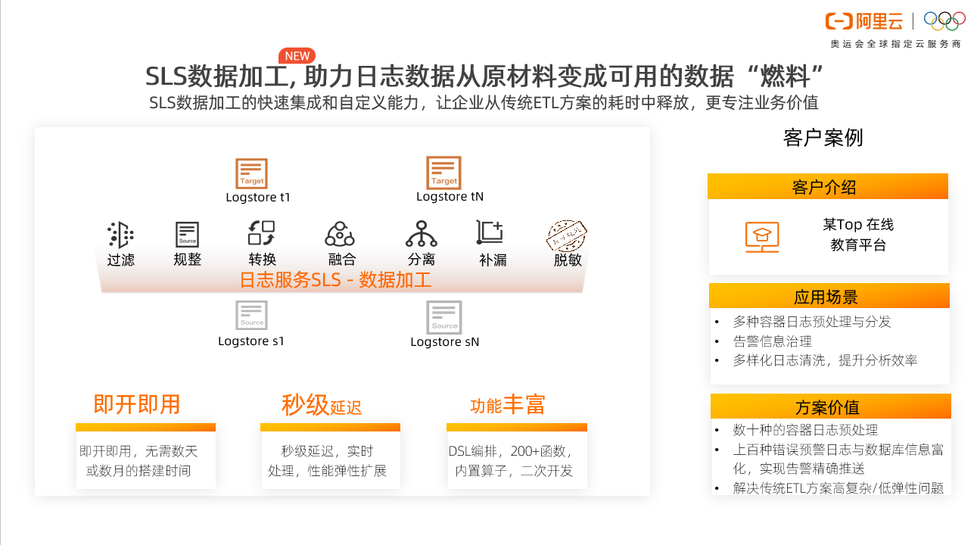Click the orange NEW badge
980x545 pixels.
tap(297, 55)
